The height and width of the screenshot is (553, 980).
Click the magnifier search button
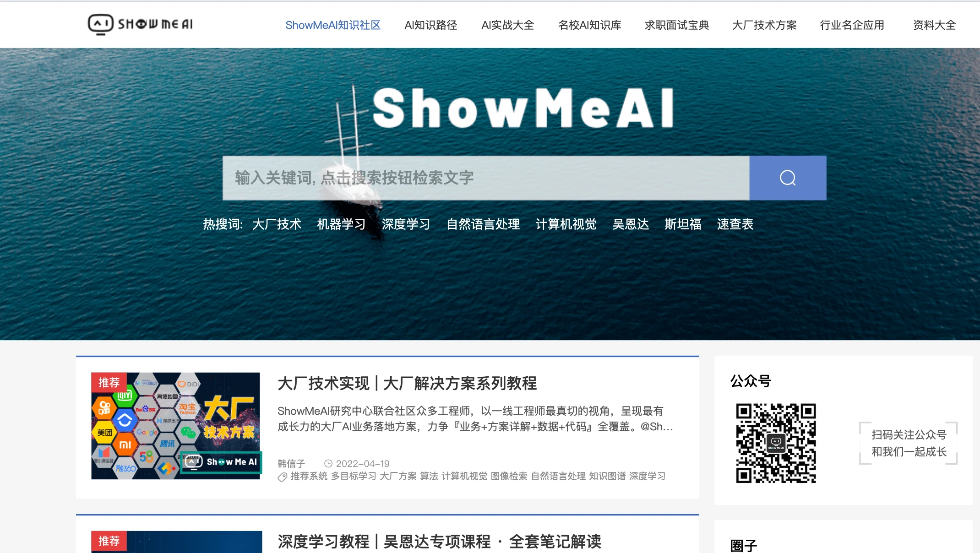pos(788,178)
